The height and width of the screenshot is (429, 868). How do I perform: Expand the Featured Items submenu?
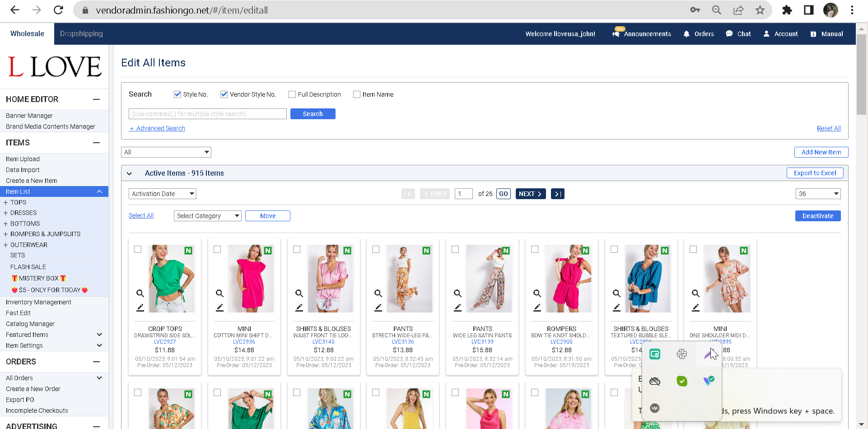(x=99, y=335)
